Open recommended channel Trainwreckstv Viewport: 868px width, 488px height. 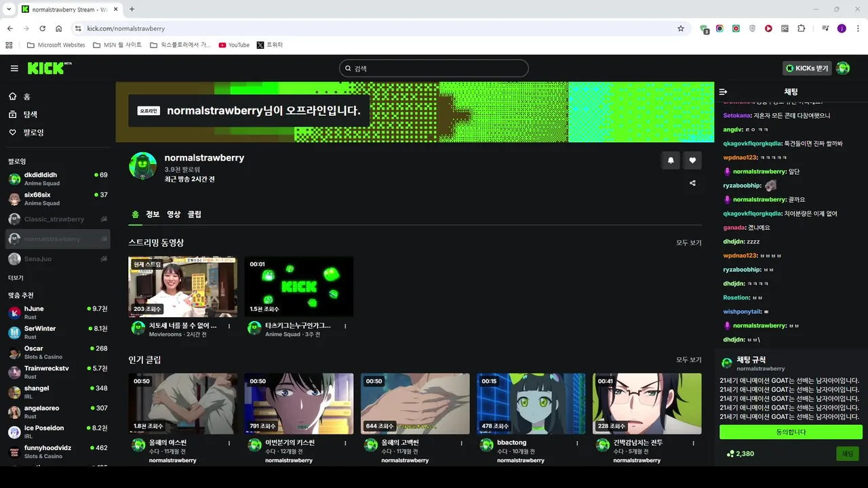click(58, 372)
